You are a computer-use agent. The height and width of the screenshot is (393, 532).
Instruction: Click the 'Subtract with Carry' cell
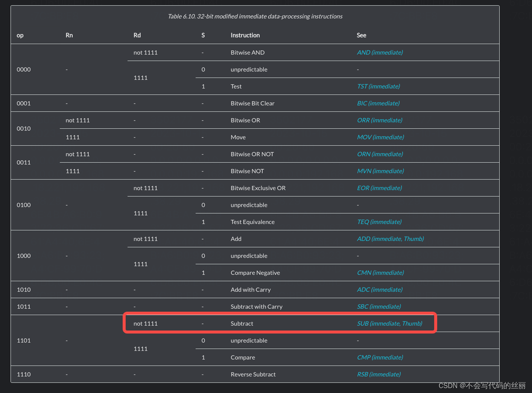click(x=257, y=307)
